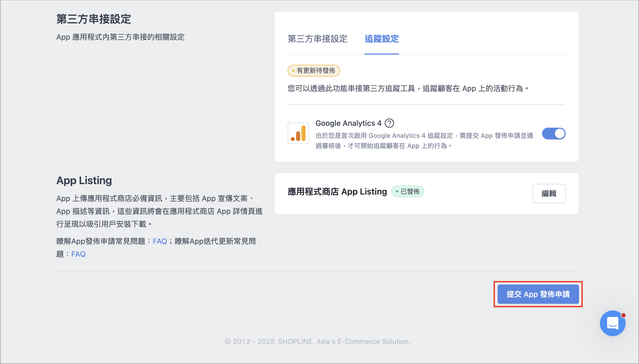Screen dimensions: 639x364
Task: Open the chat support bubble icon
Action: (x=612, y=323)
